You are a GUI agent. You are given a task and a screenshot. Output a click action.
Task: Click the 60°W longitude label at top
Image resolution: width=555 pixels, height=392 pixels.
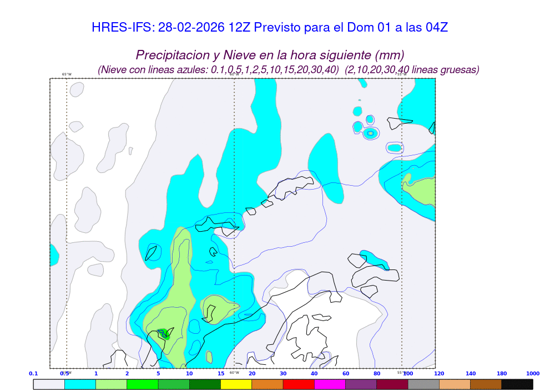pos(234,74)
